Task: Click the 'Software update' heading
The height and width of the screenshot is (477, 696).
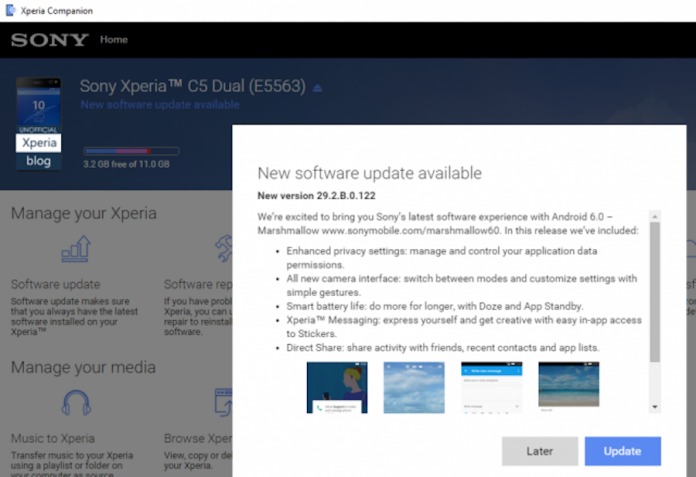Action: 55,284
